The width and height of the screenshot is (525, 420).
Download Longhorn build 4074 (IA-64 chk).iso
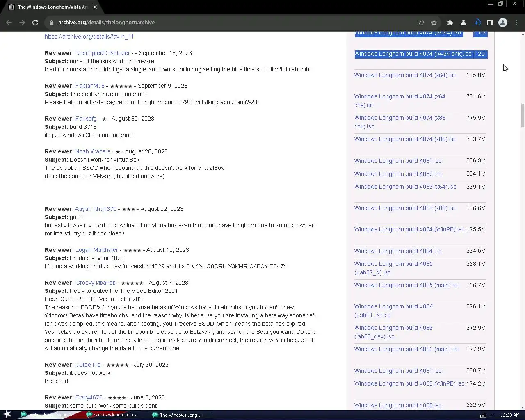click(413, 54)
